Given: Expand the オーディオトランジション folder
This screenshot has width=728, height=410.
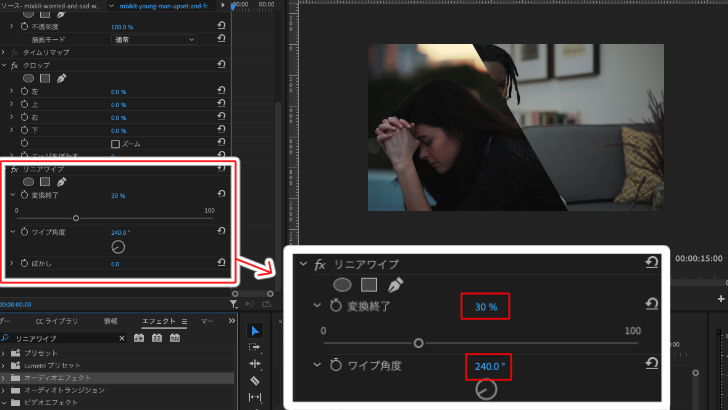Looking at the screenshot, I should pos(3,390).
